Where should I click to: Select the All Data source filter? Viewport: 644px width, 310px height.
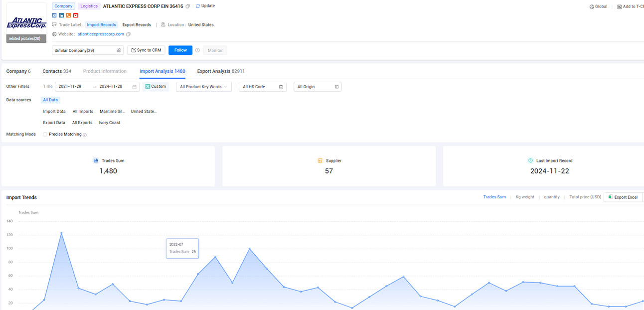tap(50, 100)
